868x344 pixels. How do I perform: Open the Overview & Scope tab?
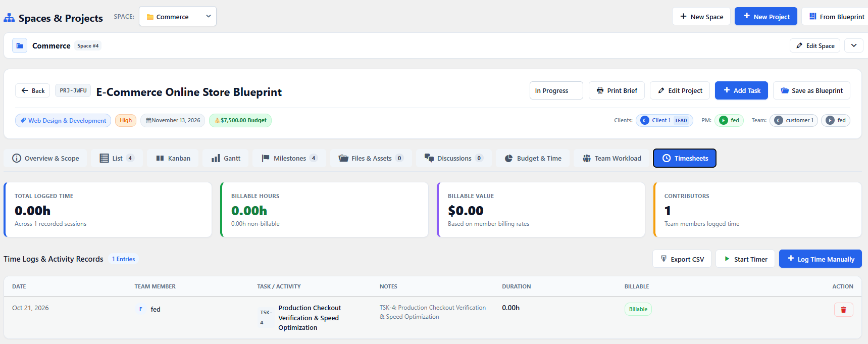pos(45,158)
